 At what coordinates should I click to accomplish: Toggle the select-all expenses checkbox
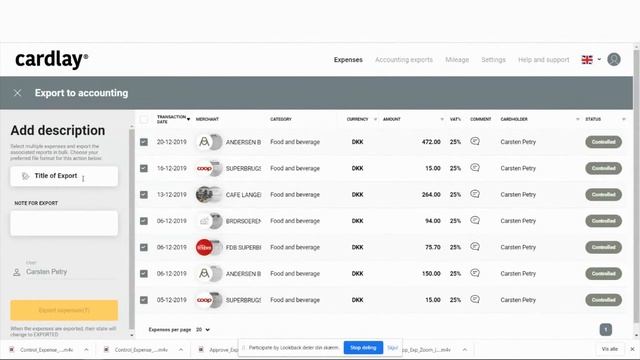tap(144, 119)
